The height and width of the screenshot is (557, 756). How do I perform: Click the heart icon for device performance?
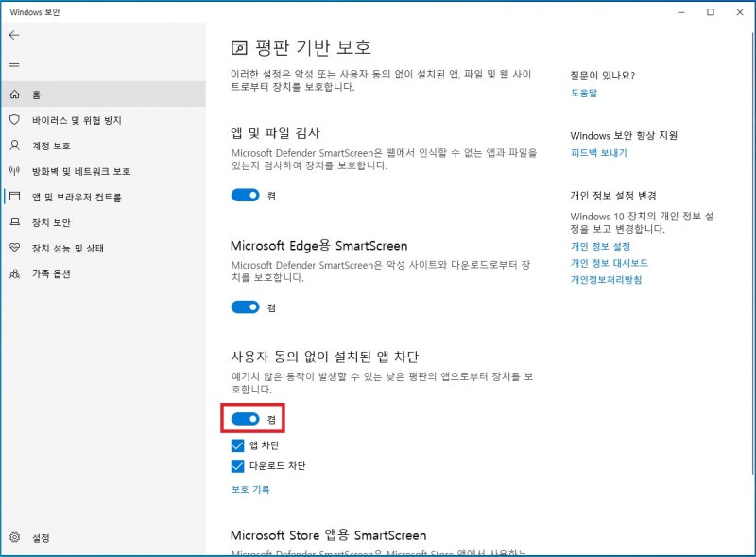[15, 248]
